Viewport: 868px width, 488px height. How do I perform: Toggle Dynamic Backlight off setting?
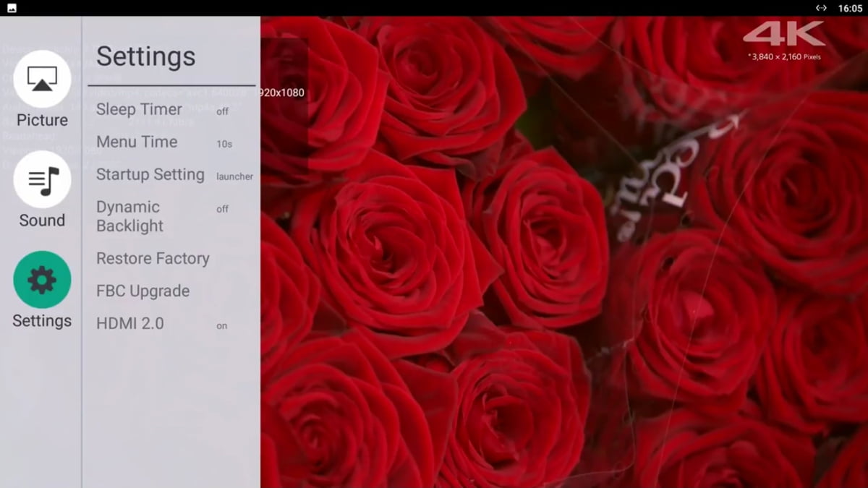(x=222, y=209)
